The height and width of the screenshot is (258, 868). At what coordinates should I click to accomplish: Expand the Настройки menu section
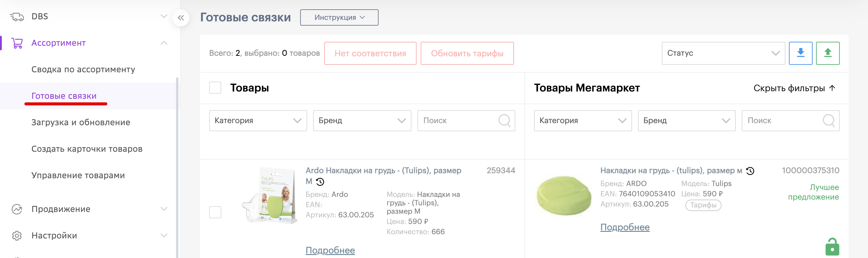click(164, 235)
